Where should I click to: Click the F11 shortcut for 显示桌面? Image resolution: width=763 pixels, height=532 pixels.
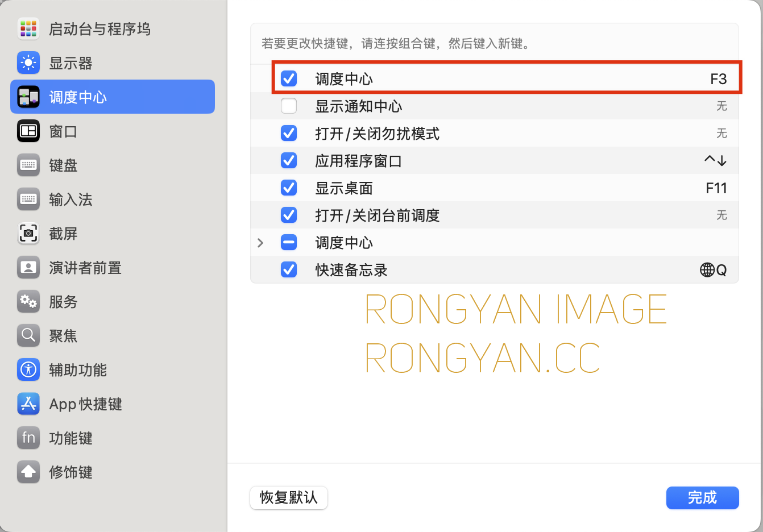point(716,188)
